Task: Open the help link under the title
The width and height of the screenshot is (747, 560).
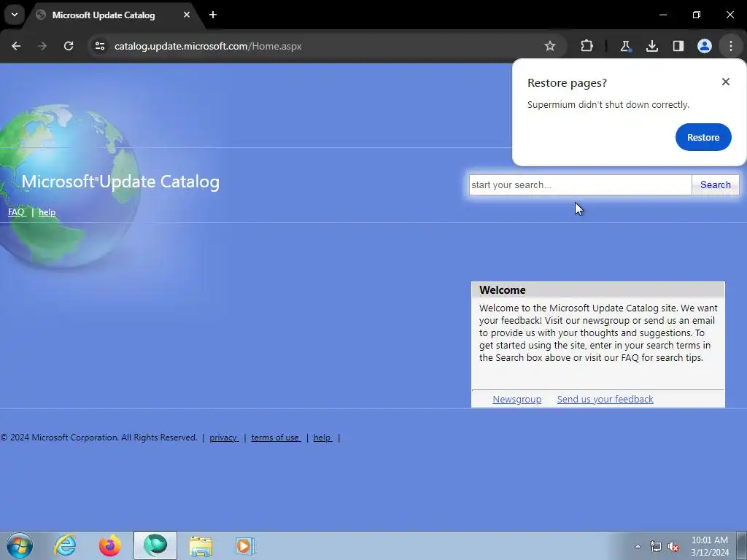Action: coord(47,212)
